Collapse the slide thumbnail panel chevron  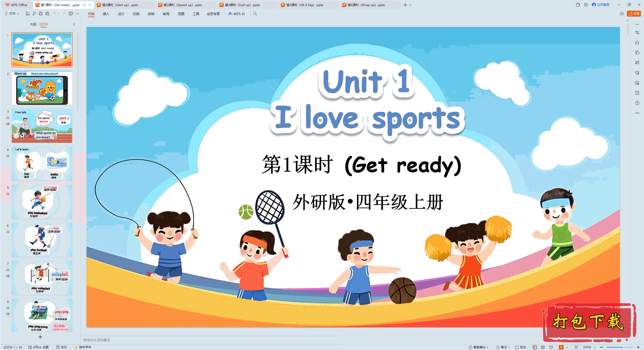coord(74,24)
